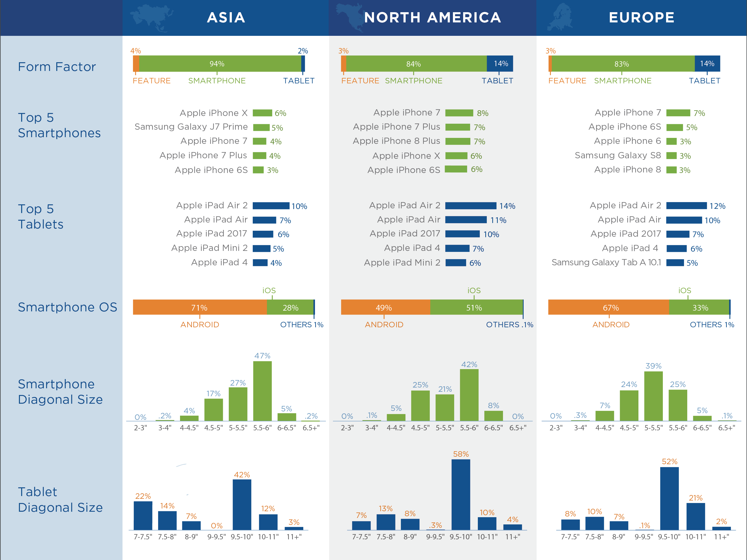This screenshot has height=560, width=747.
Task: Select the Apple iPhone 8 entry in Europe
Action: (x=627, y=169)
